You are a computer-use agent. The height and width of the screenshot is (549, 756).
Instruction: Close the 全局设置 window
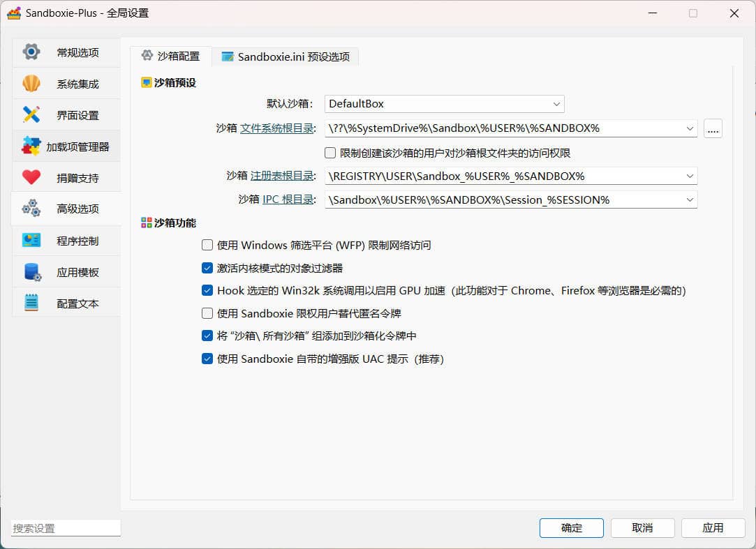(x=734, y=13)
